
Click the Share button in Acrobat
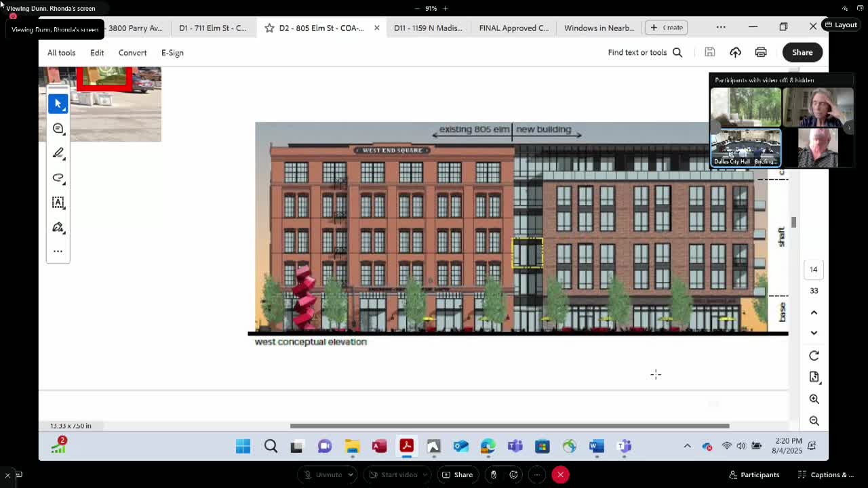(802, 52)
